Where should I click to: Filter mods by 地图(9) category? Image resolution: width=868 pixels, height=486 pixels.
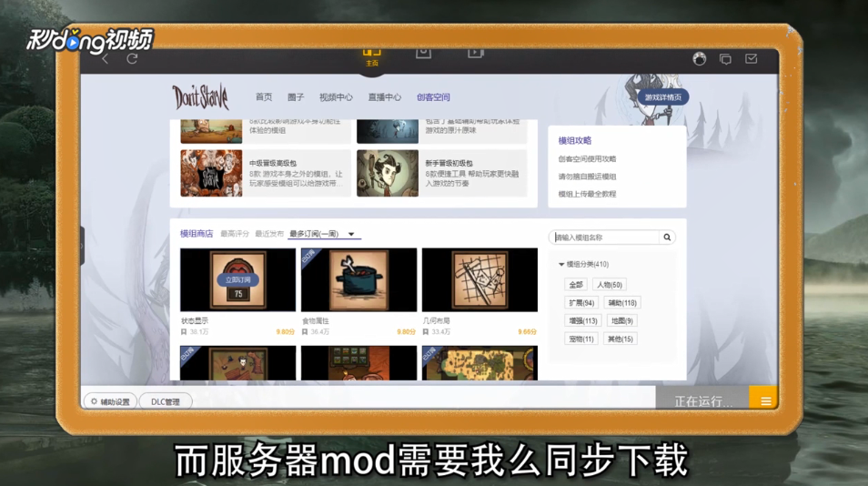tap(621, 320)
